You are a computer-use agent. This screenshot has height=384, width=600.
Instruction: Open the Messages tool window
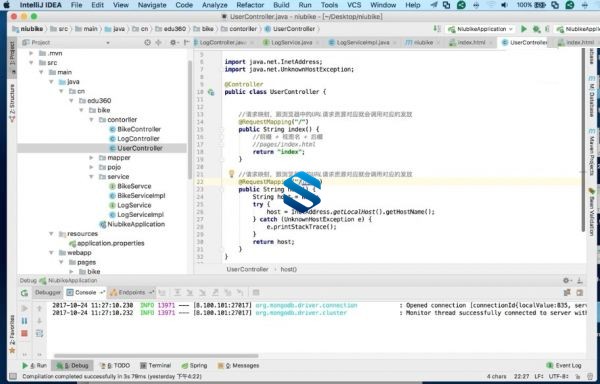238,366
